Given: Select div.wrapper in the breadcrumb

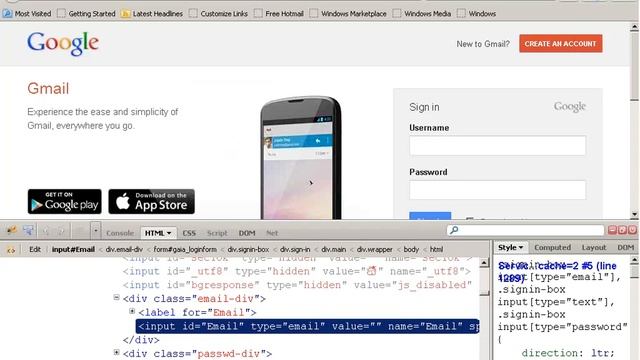Looking at the screenshot, I should pyautogui.click(x=374, y=249).
